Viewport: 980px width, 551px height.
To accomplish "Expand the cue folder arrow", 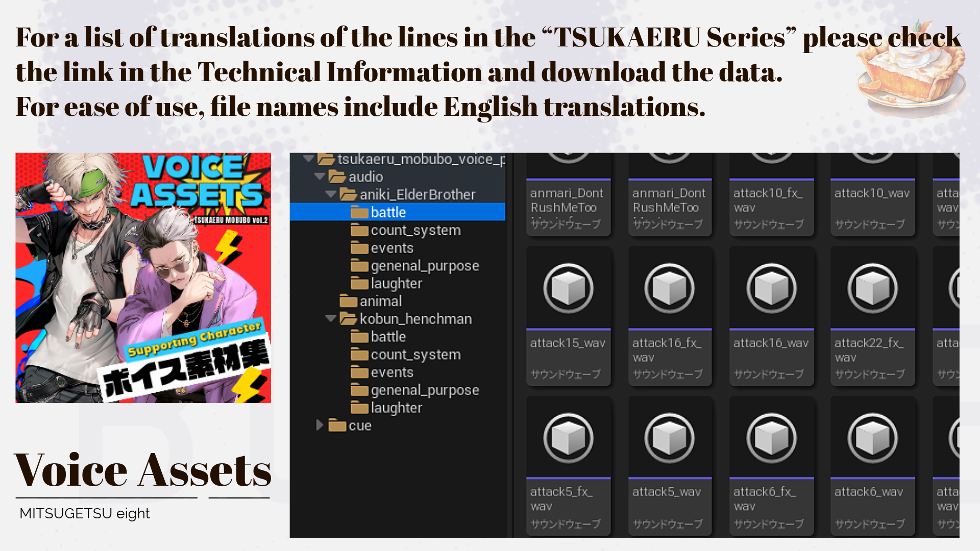I will (x=320, y=425).
